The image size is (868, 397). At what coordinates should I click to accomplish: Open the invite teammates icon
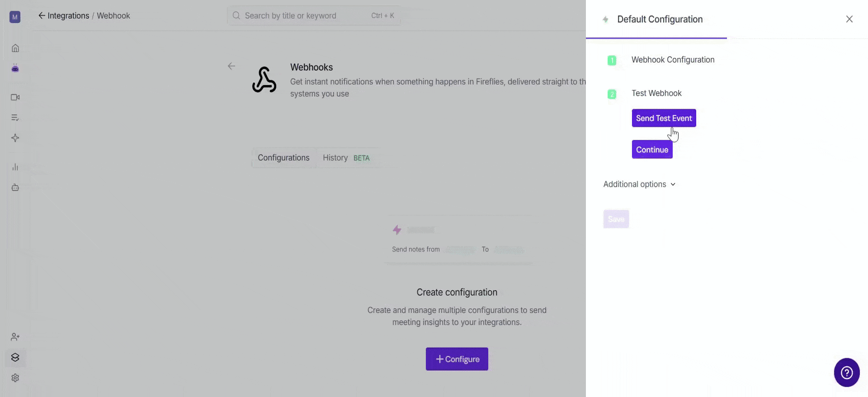15,337
